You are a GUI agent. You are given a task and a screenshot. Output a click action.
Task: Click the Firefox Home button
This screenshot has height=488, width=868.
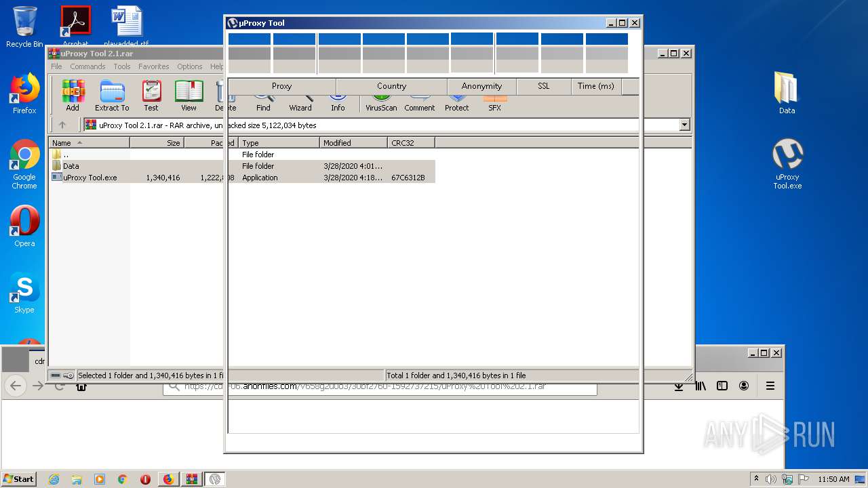coord(81,386)
